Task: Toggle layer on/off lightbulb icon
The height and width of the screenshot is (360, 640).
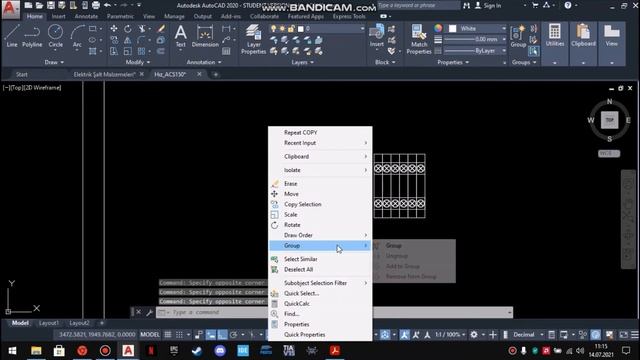Action: pos(273,29)
